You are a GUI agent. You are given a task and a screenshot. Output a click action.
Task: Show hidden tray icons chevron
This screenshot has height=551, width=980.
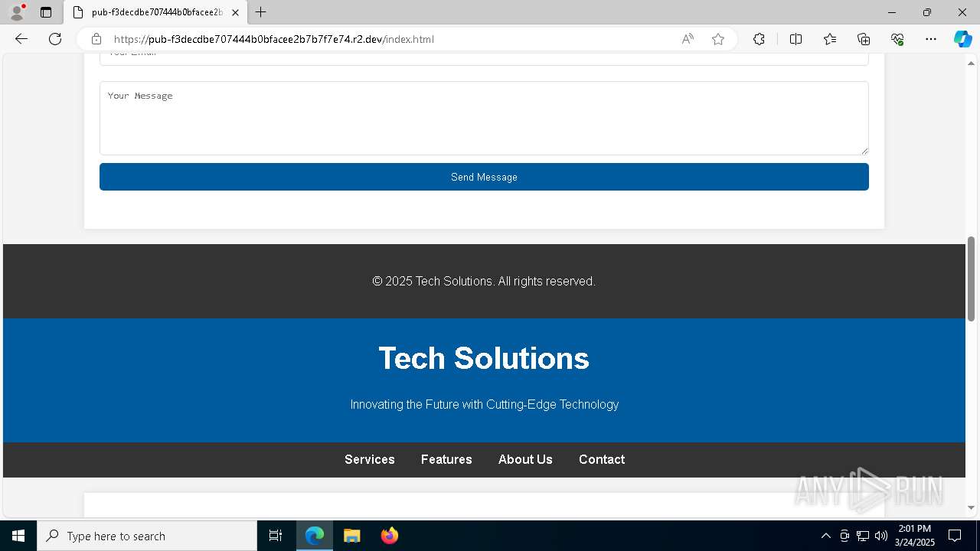(825, 536)
